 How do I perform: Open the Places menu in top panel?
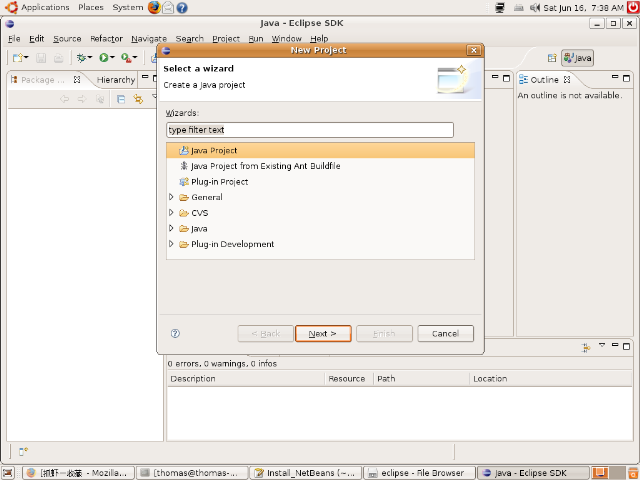pyautogui.click(x=91, y=7)
